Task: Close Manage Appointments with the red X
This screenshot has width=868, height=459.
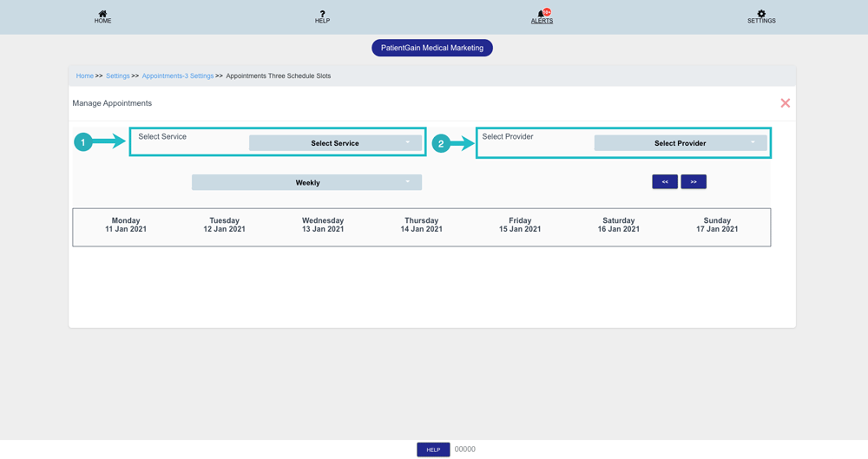Action: click(x=785, y=103)
